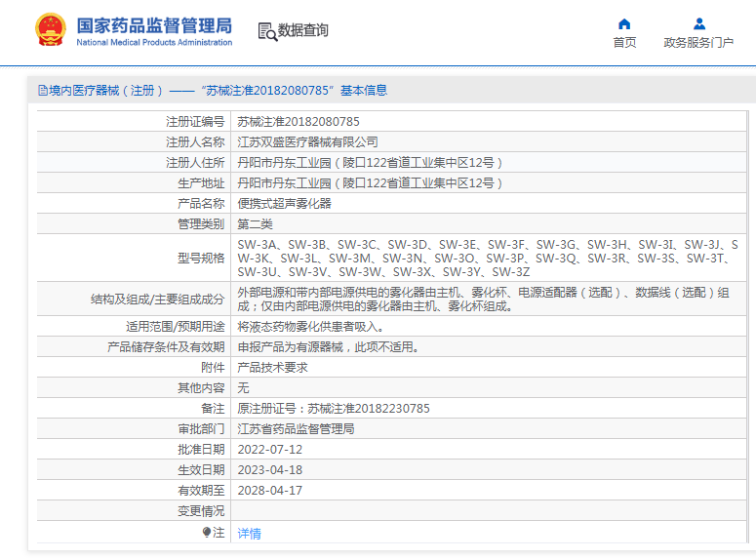Click the empty 变更情况 value cell
Screen dimensions: 756x560
pos(488,511)
